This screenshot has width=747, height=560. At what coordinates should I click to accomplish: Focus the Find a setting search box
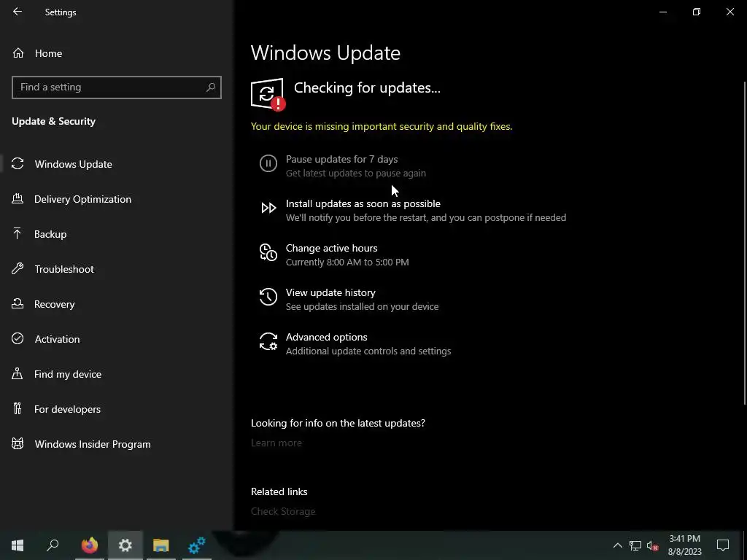(116, 87)
